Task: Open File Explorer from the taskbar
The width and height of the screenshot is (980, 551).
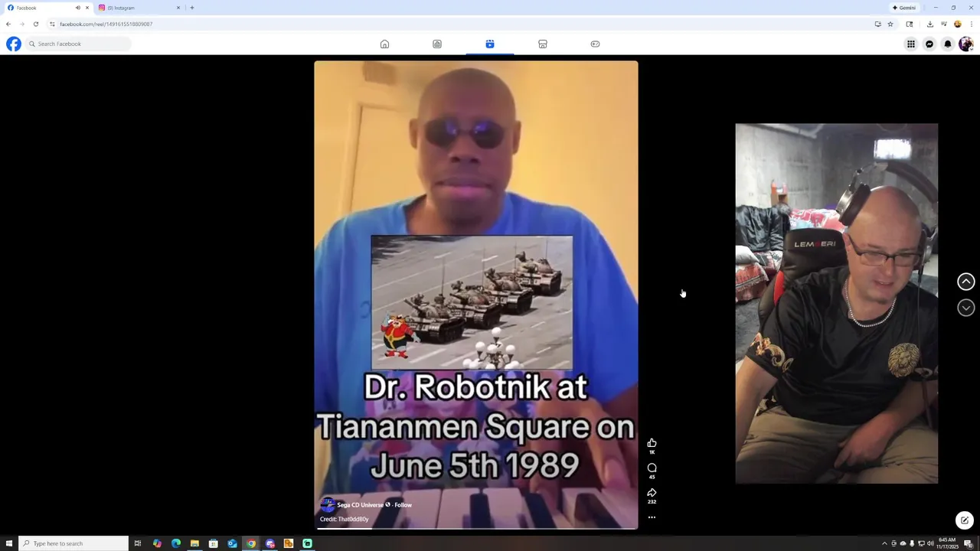Action: 194,543
